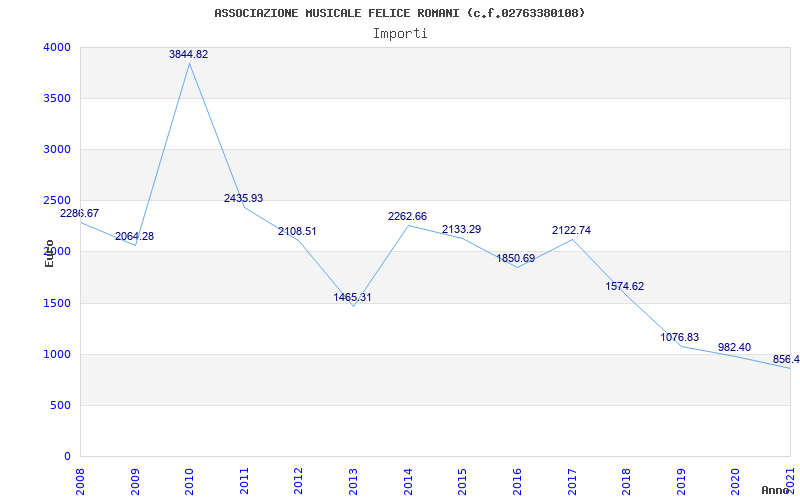This screenshot has height=500, width=800.
Task: Click the Anno axis title
Action: [775, 490]
